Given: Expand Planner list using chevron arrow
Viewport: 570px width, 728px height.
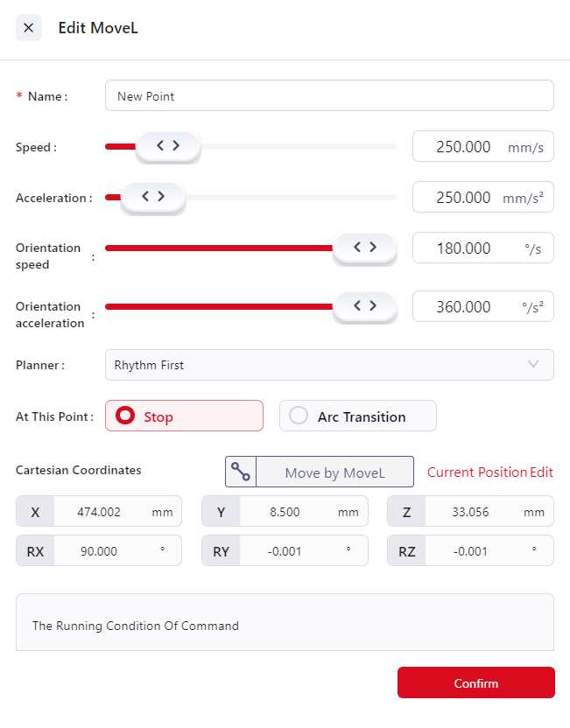Looking at the screenshot, I should tap(533, 365).
